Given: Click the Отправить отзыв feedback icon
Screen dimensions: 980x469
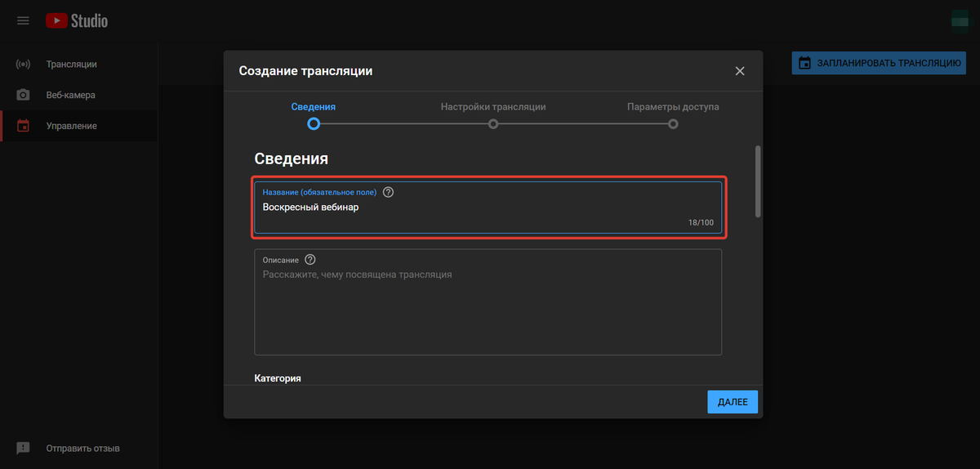Looking at the screenshot, I should [24, 448].
